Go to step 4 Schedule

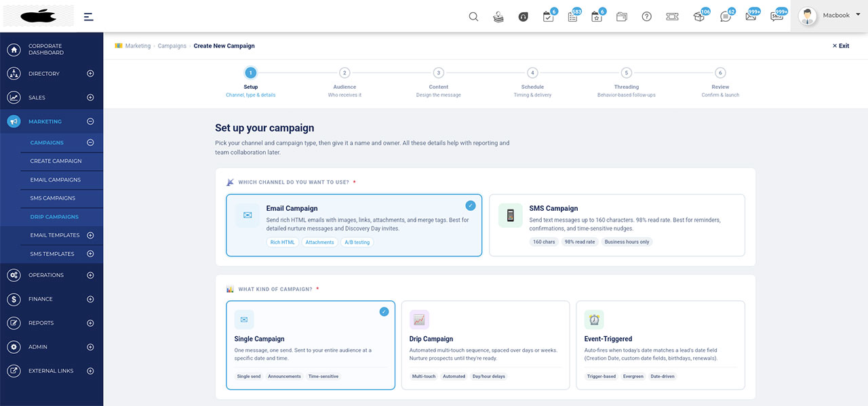pos(532,73)
